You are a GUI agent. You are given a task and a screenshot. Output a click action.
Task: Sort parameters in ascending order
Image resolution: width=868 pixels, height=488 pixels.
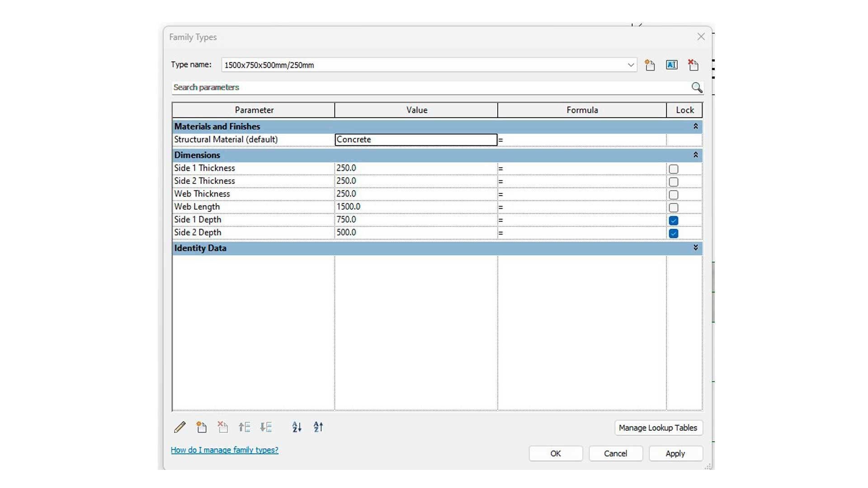(x=297, y=427)
